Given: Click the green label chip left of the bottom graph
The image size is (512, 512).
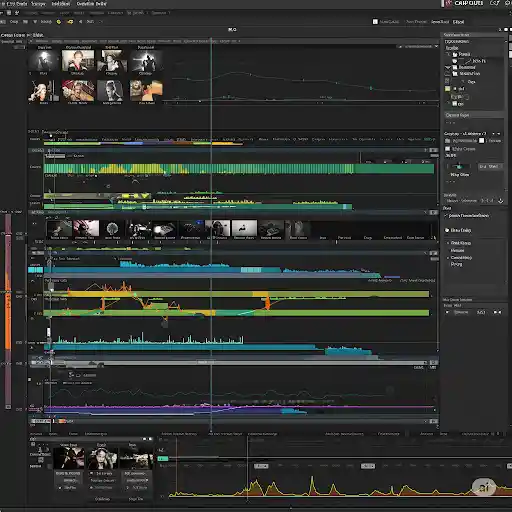Looking at the screenshot, I should coord(163,459).
